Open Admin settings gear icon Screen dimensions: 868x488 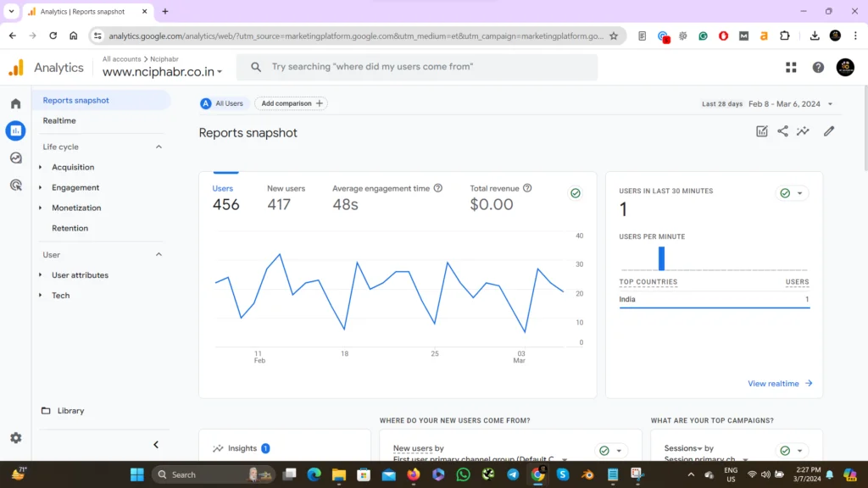pyautogui.click(x=15, y=438)
